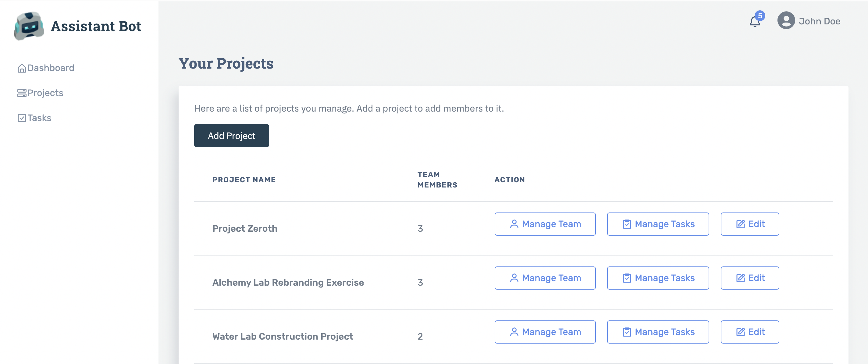Image resolution: width=868 pixels, height=364 pixels.
Task: Click the Project Name column header
Action: pyautogui.click(x=244, y=180)
